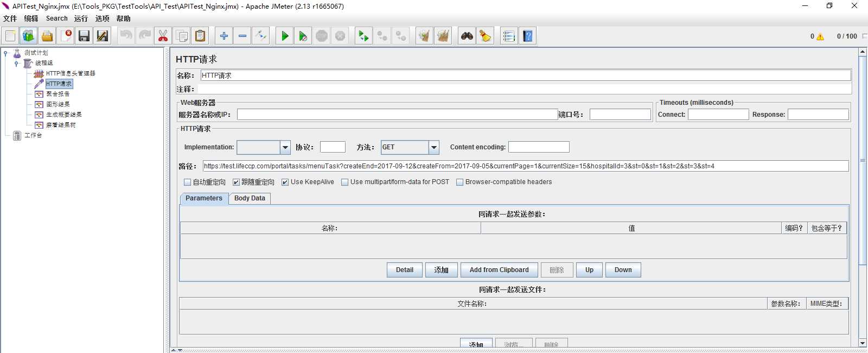Click the Close test plan icon
Viewport: 868px width, 353px height.
(66, 36)
